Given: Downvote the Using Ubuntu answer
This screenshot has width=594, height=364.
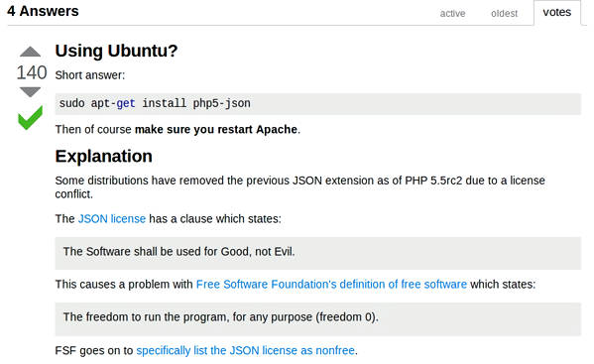Looking at the screenshot, I should point(30,92).
